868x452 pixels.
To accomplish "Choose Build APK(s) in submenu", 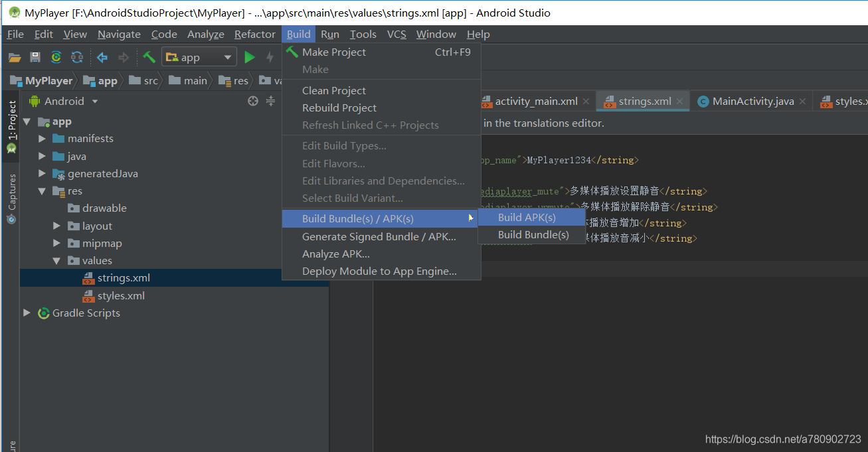I will (531, 217).
